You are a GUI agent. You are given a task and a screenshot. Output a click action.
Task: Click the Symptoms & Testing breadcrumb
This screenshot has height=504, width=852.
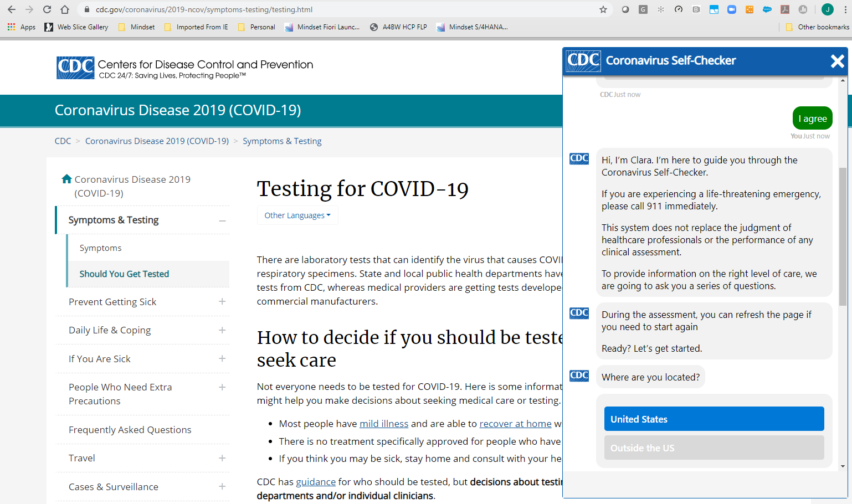point(282,141)
